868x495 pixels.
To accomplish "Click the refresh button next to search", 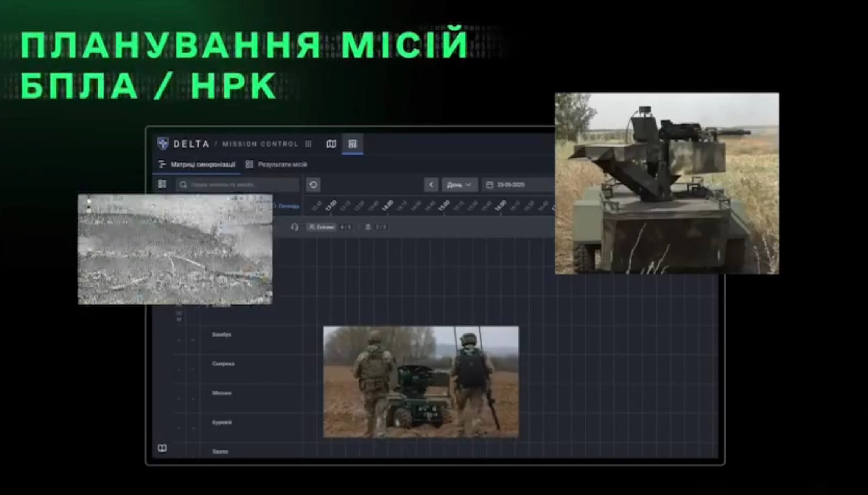I will coord(313,185).
